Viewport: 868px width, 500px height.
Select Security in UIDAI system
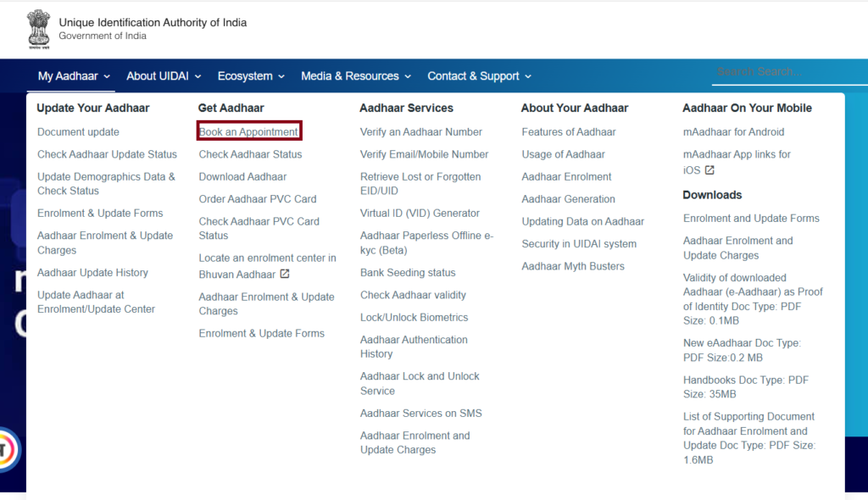[x=579, y=243]
